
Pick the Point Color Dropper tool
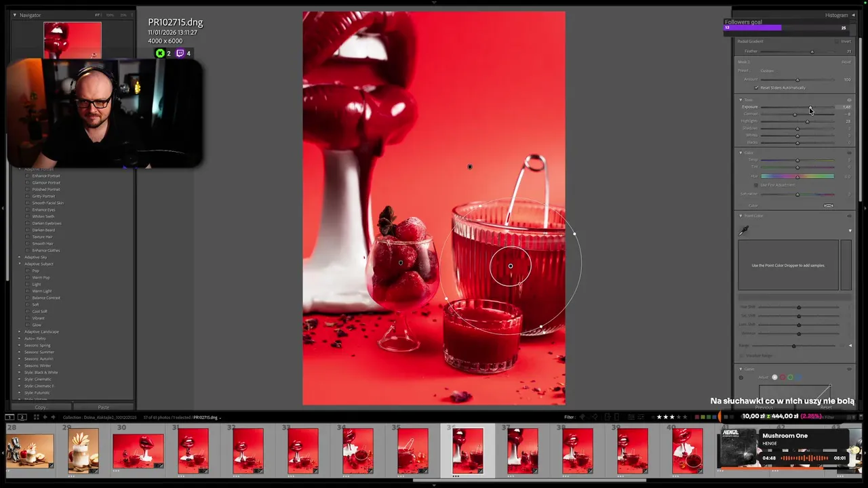click(x=744, y=230)
